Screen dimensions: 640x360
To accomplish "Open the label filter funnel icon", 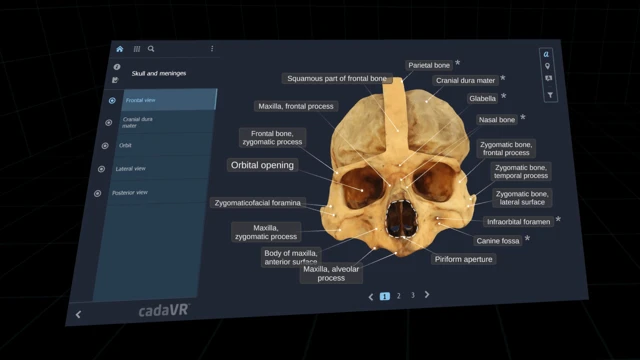I will [x=550, y=95].
